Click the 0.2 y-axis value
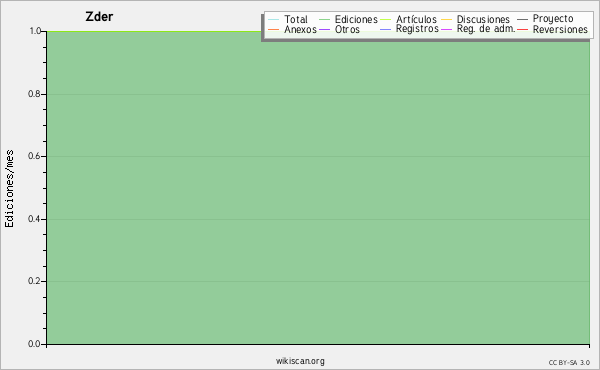Screen dimensions: 600x370 35,281
